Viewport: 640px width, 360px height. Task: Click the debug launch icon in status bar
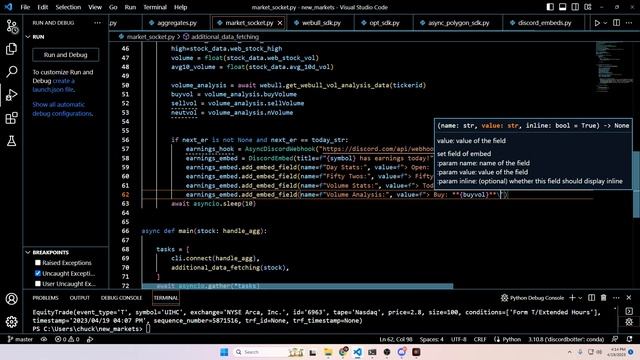click(x=90, y=339)
